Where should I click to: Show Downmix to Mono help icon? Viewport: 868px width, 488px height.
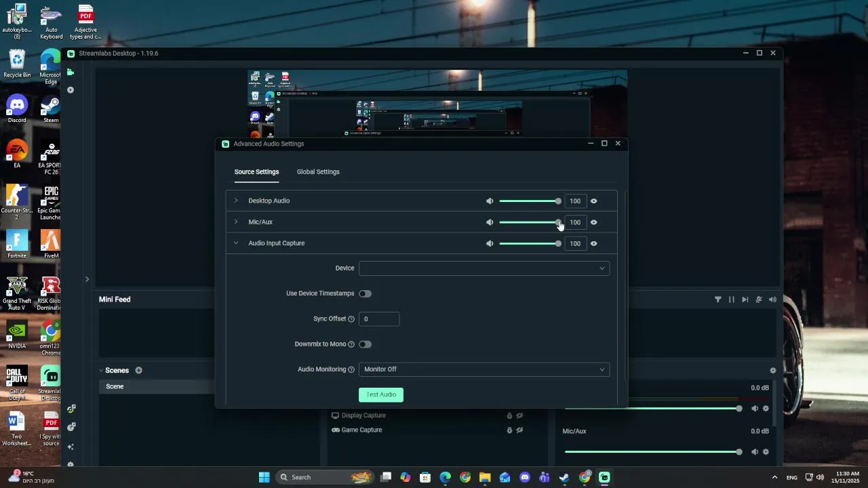coord(351,344)
